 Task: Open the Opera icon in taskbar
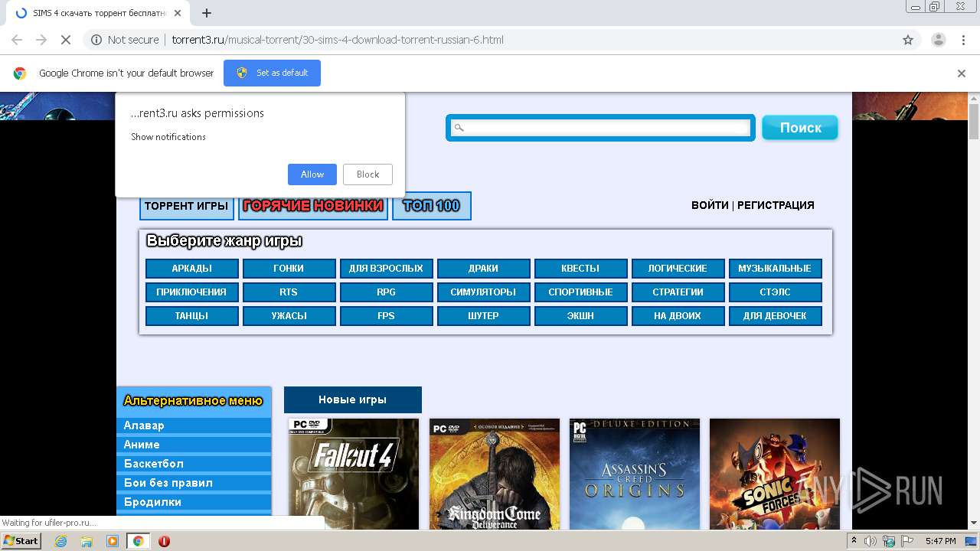(164, 541)
